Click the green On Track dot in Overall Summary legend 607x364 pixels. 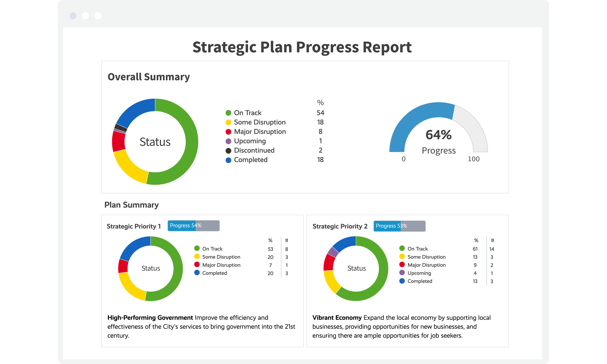228,113
